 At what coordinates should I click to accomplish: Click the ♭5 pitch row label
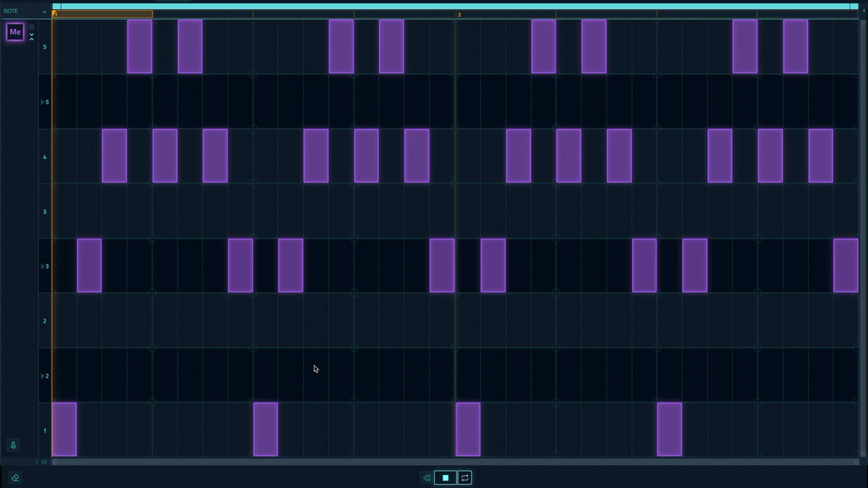pos(45,102)
